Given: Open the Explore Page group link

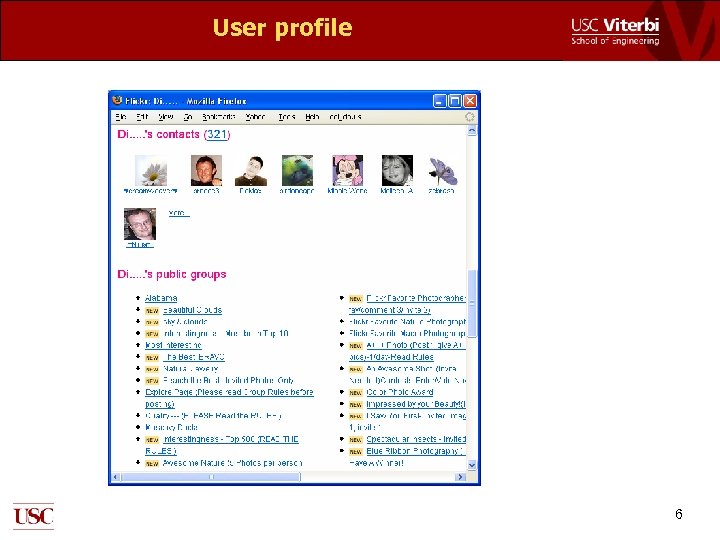Looking at the screenshot, I should (x=229, y=398).
